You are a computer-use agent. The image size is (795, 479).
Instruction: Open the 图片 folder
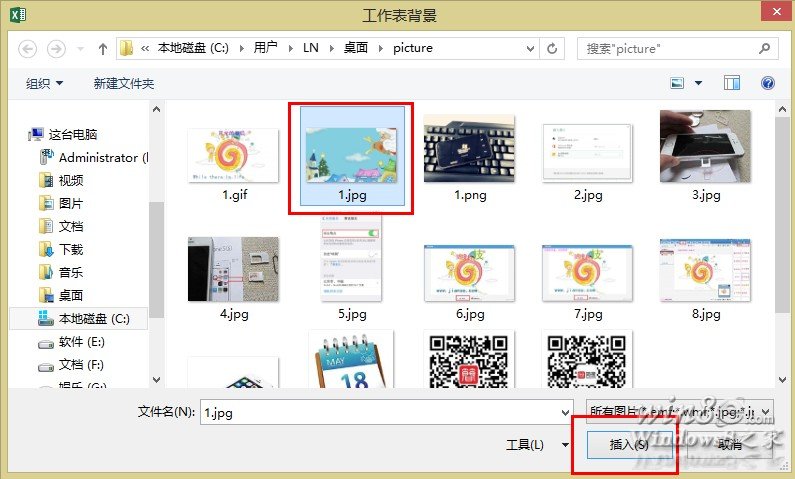(x=61, y=203)
